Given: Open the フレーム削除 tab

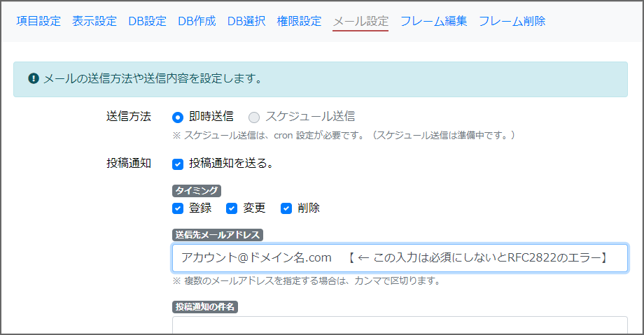Looking at the screenshot, I should (x=512, y=21).
